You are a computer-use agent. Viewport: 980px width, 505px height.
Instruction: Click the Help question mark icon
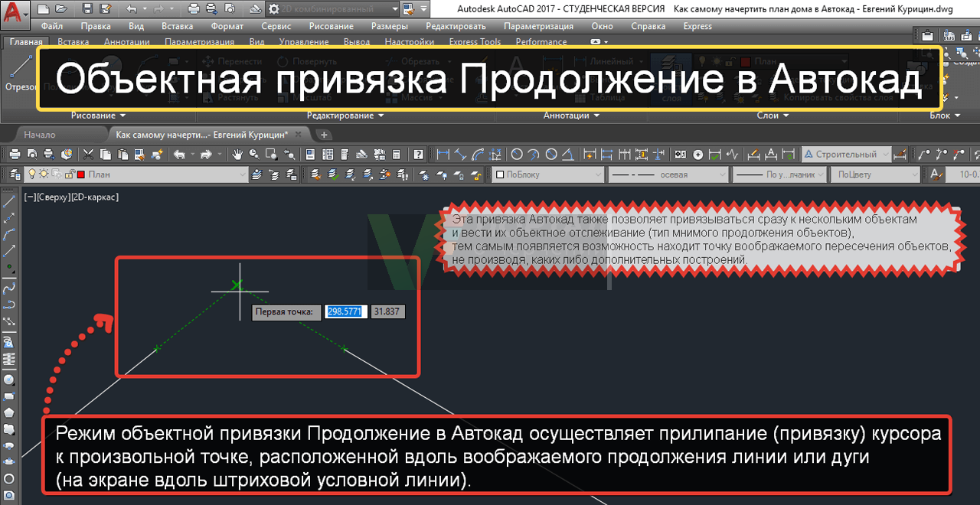pos(419,154)
